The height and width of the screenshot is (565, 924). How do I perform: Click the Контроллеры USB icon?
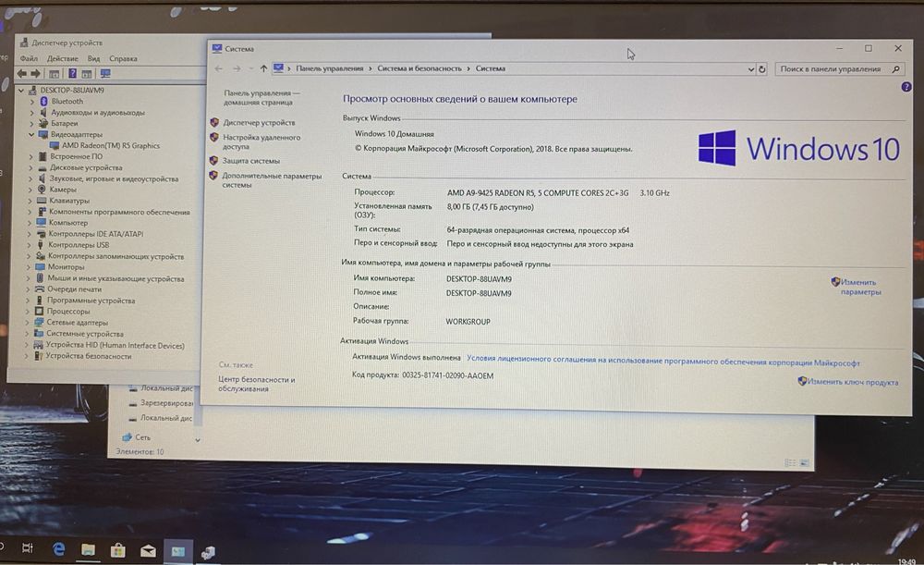click(x=40, y=245)
